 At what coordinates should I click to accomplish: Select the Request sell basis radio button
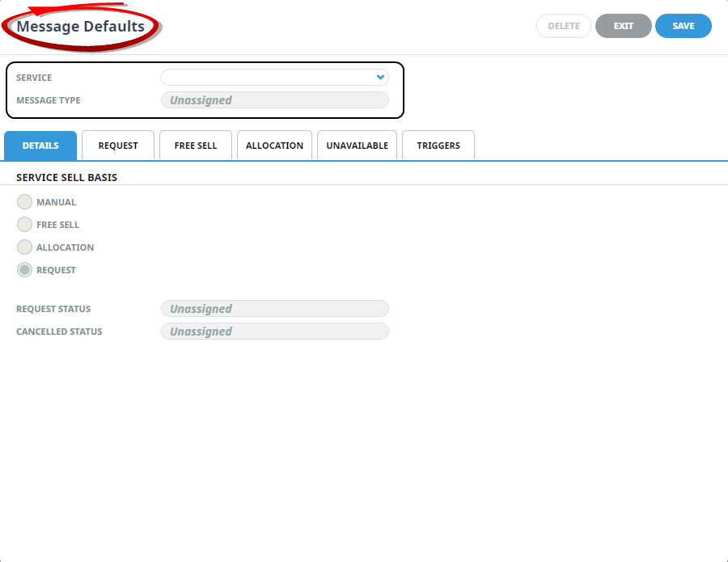click(x=24, y=270)
